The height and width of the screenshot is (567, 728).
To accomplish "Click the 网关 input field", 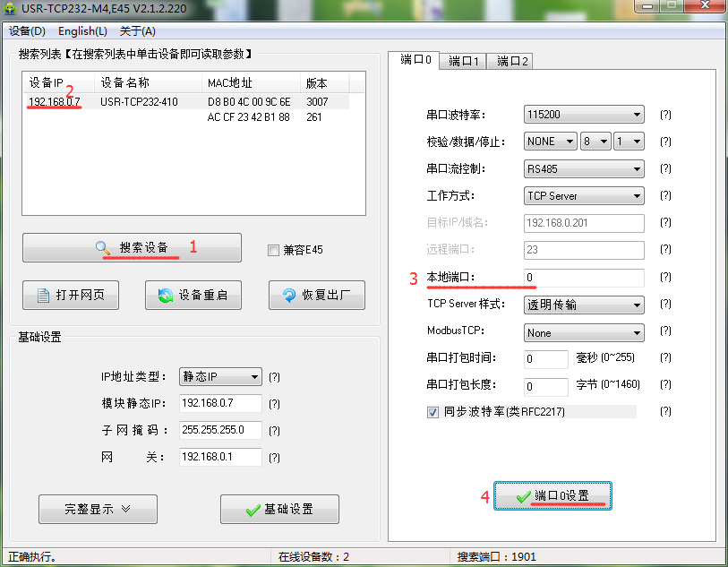I will pos(220,457).
